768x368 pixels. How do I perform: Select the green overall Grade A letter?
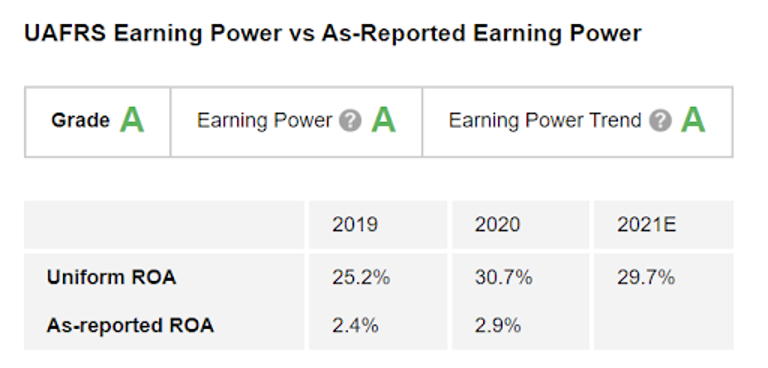pos(132,120)
